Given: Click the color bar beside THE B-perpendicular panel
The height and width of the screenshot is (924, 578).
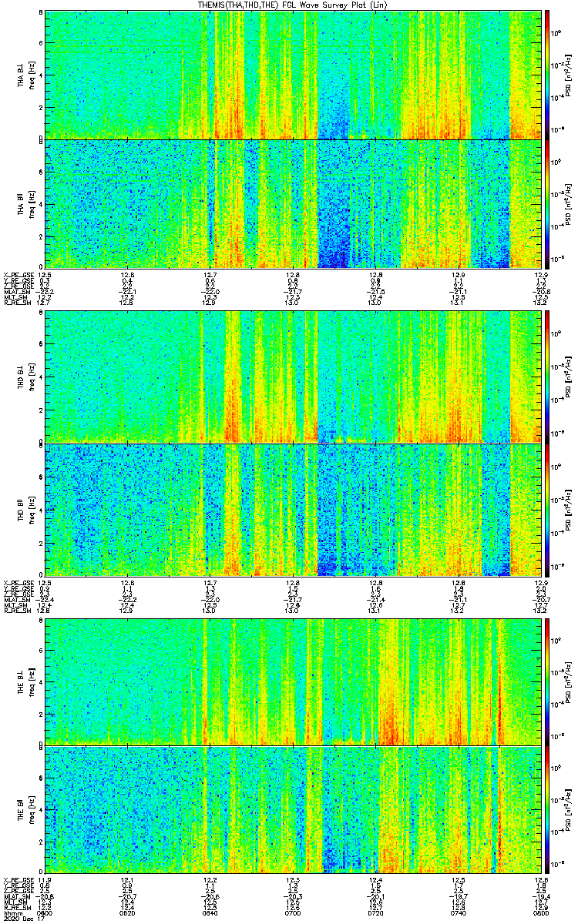Looking at the screenshot, I should [x=547, y=681].
